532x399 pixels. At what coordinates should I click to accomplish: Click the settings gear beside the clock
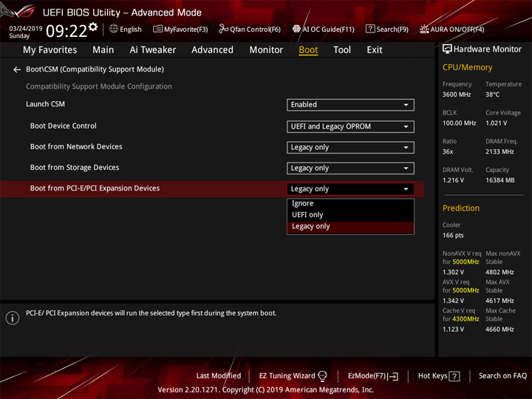coord(93,27)
